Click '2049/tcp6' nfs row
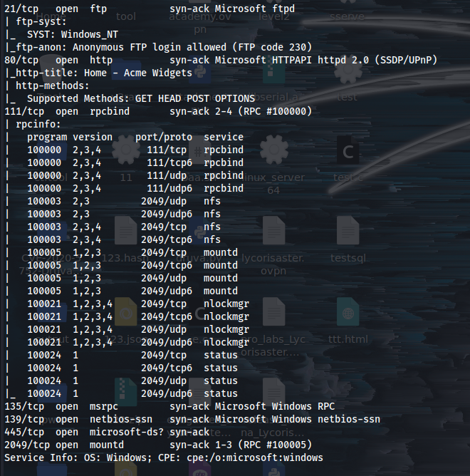 pyautogui.click(x=124, y=240)
